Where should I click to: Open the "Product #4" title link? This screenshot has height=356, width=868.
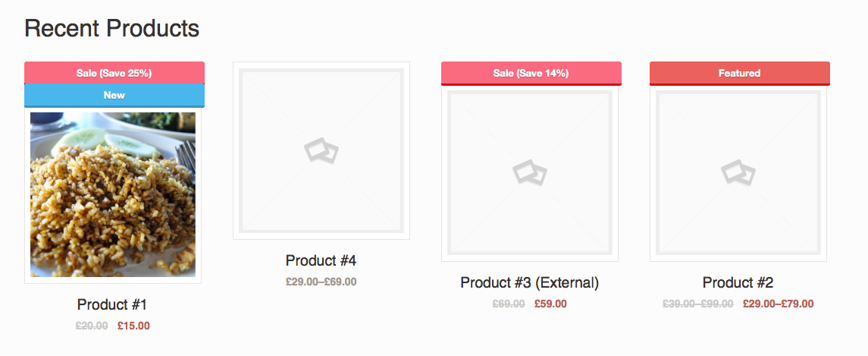321,260
